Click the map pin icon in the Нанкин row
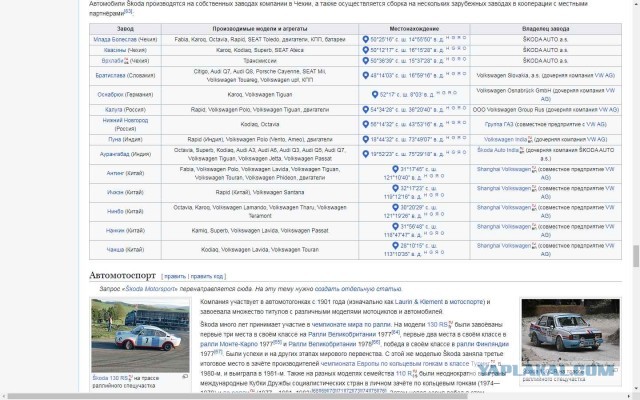This screenshot has height=400, width=640. click(x=395, y=226)
